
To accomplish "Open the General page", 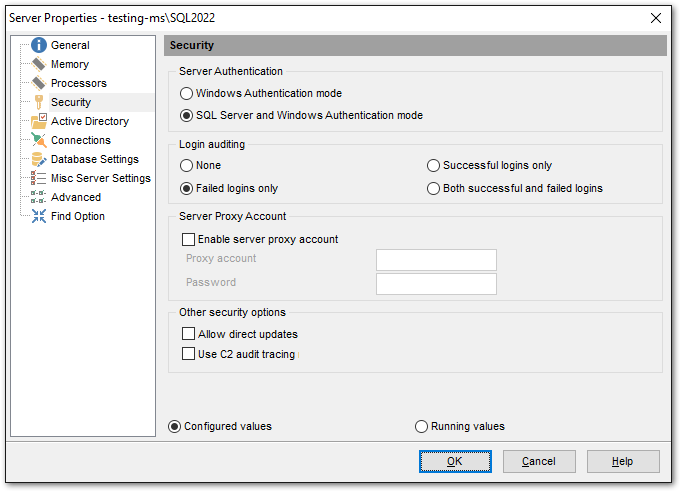I will pos(70,45).
